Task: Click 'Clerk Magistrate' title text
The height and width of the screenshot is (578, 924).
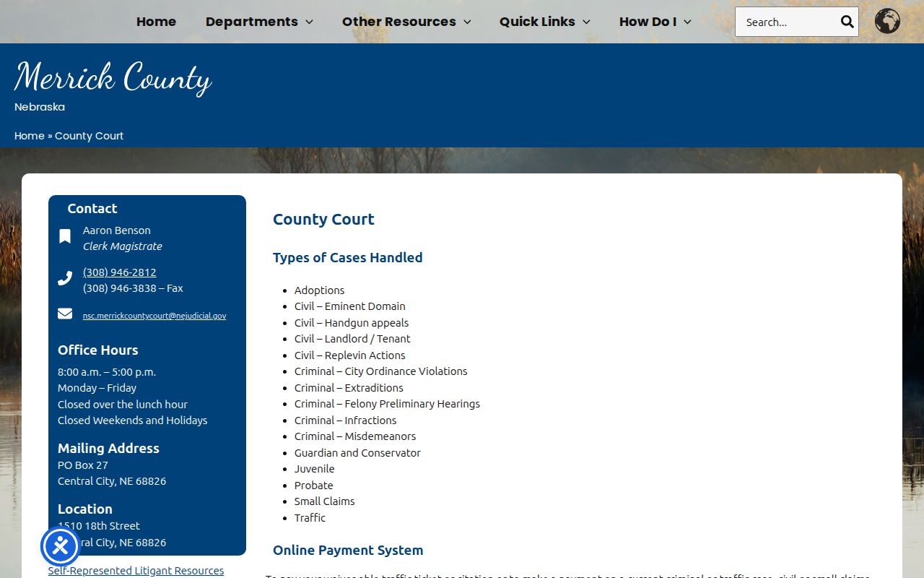Action: [x=123, y=246]
